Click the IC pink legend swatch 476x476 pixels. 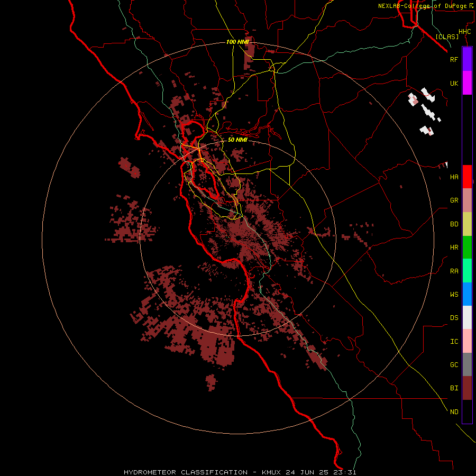click(467, 341)
